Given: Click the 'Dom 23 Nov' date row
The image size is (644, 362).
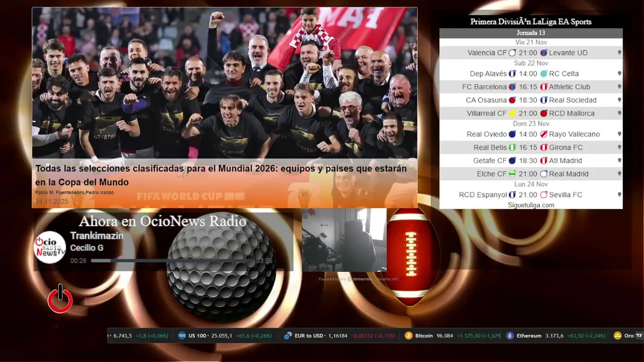Looking at the screenshot, I should 531,124.
